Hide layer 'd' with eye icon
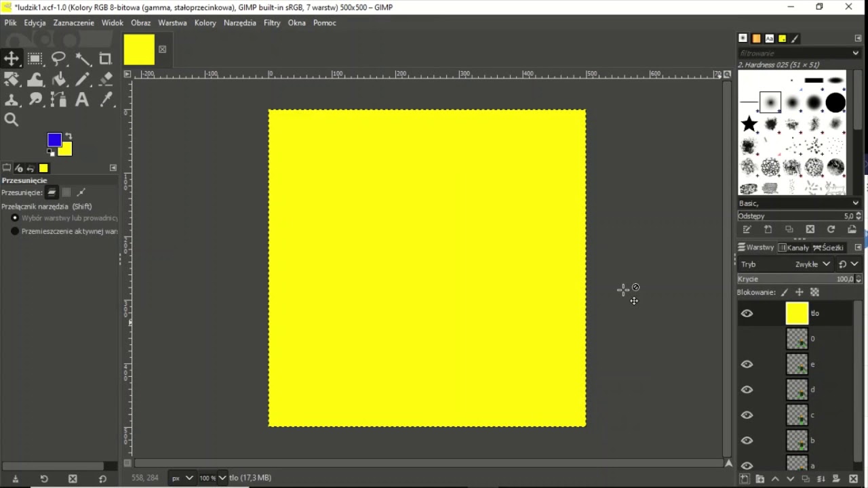 [x=747, y=390]
